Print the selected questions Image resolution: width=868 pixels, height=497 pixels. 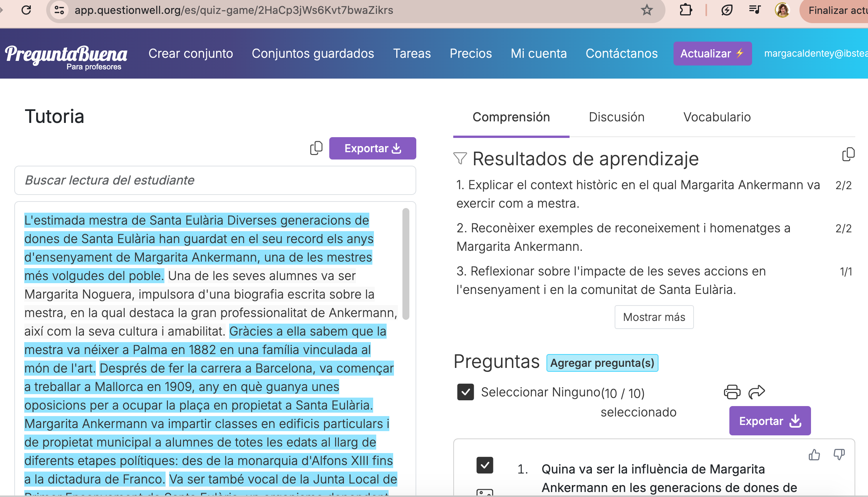pos(731,392)
